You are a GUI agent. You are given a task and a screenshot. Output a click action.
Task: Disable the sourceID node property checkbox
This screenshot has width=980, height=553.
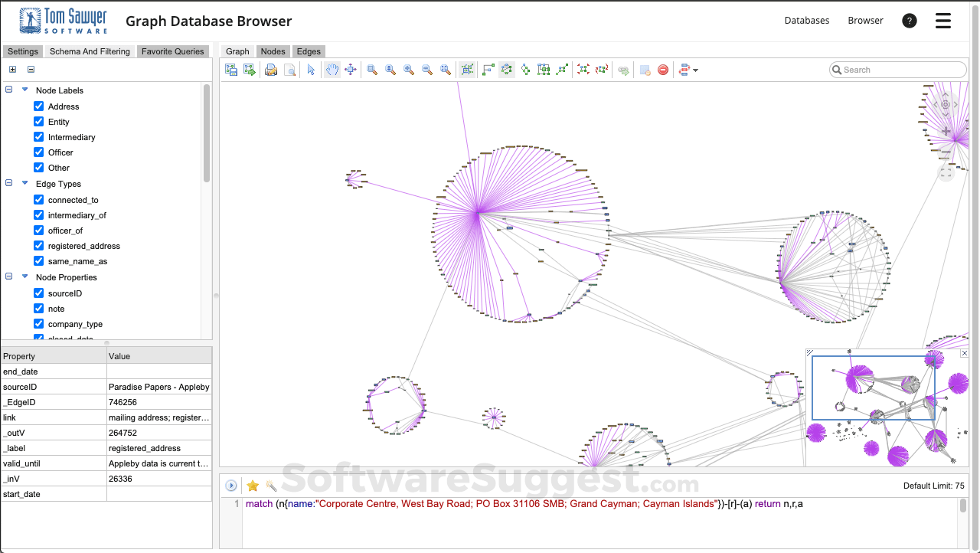pos(39,293)
